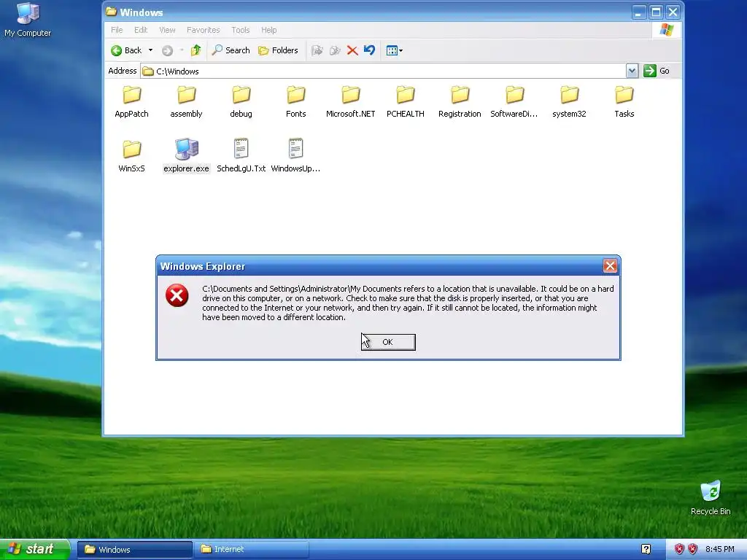
Task: Expand the address bar dropdown
Action: coord(632,71)
